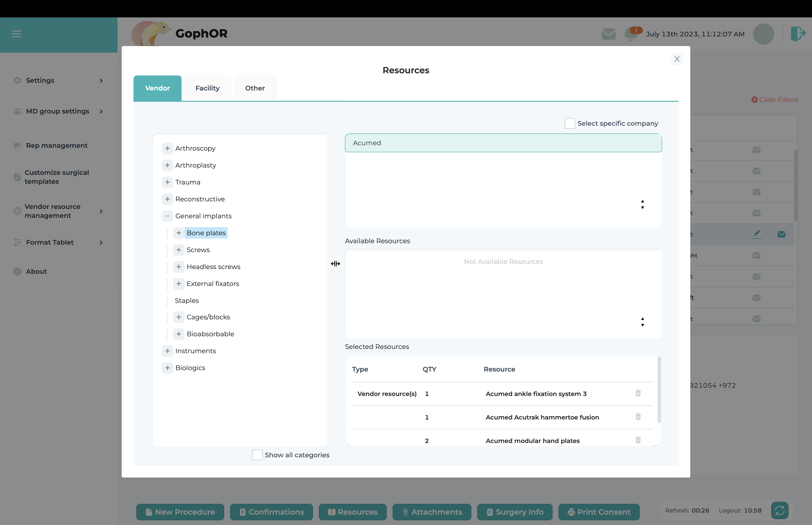Select the Bone plates tree label

[x=206, y=233]
